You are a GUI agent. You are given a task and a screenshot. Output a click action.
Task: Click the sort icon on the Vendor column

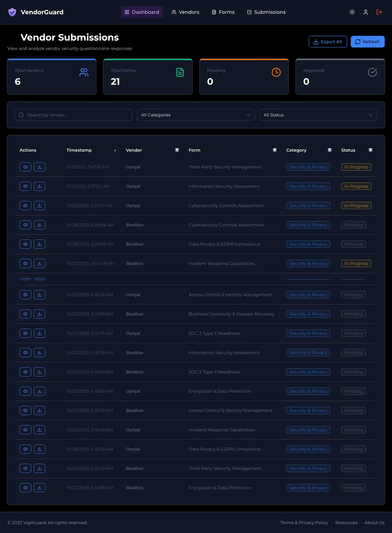click(x=177, y=150)
